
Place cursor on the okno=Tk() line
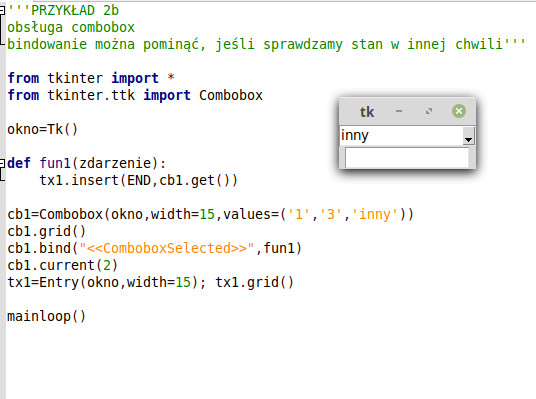(43, 129)
